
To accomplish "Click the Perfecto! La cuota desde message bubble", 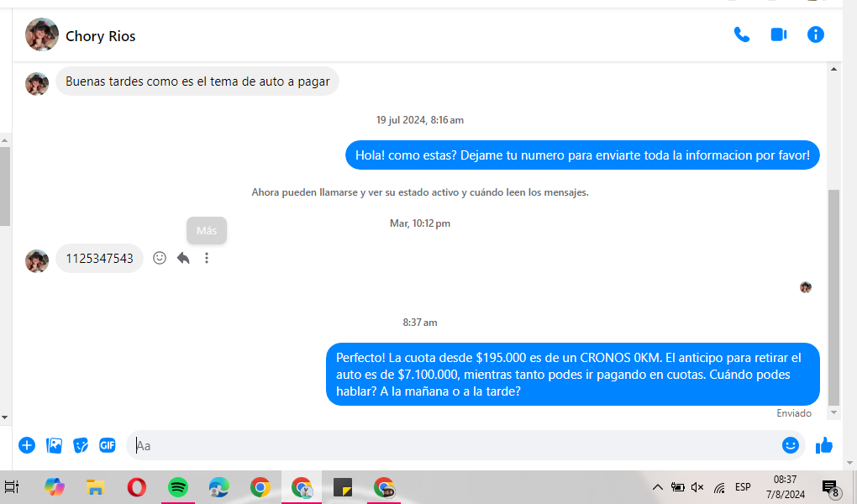I will click(x=573, y=375).
